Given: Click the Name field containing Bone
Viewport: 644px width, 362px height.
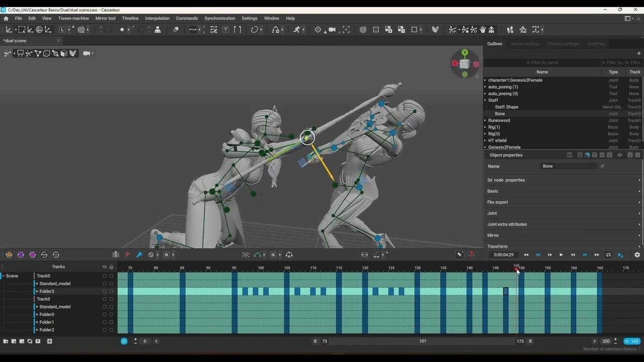Looking at the screenshot, I should [x=569, y=166].
